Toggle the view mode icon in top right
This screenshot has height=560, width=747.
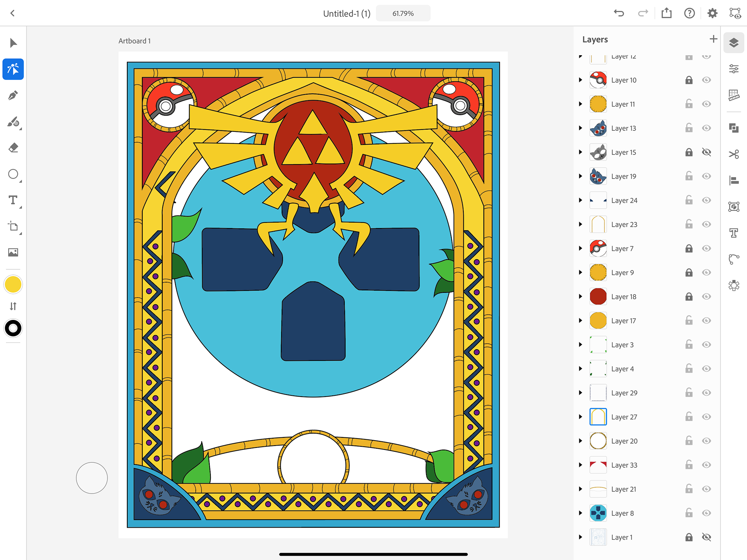(735, 13)
